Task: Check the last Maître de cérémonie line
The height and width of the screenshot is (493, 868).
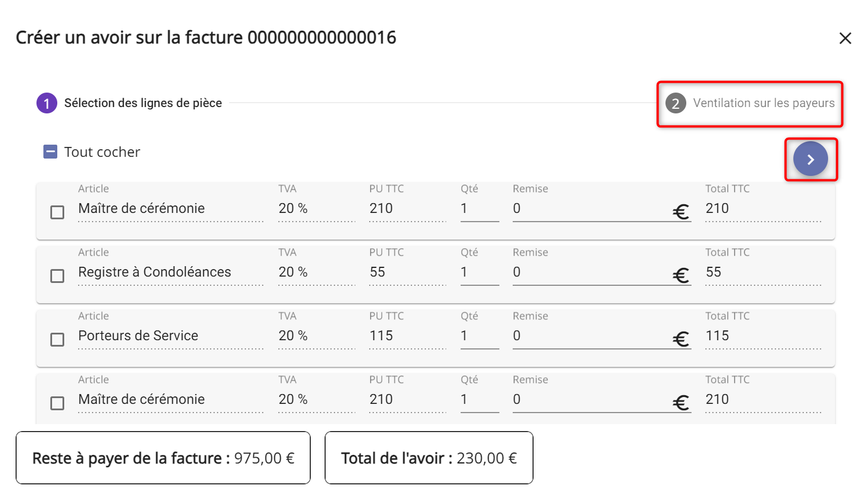Action: coord(57,403)
